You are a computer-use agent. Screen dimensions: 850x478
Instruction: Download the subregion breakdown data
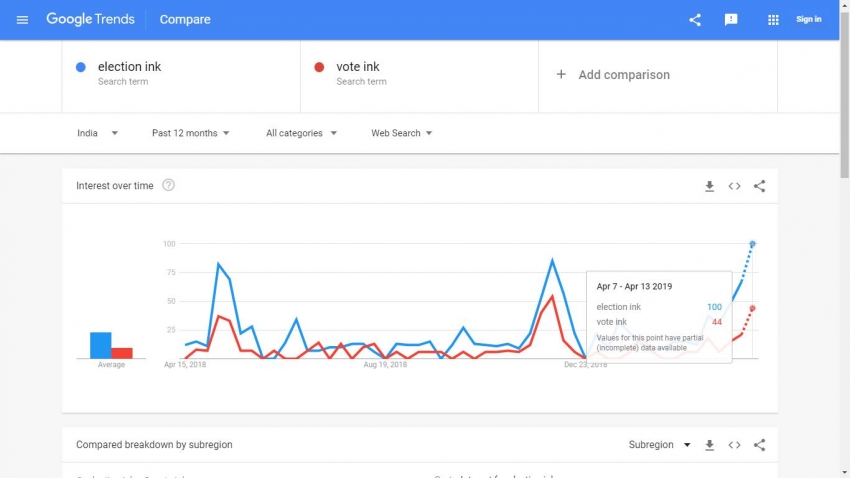[710, 445]
